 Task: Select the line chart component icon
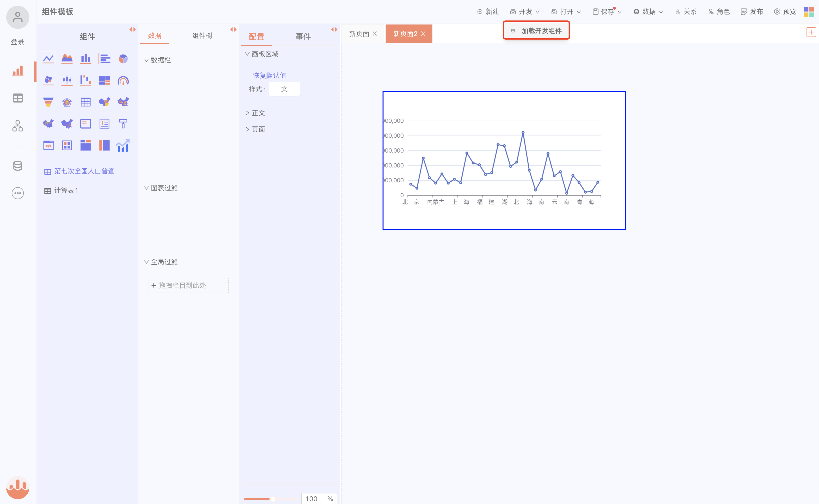pos(48,59)
